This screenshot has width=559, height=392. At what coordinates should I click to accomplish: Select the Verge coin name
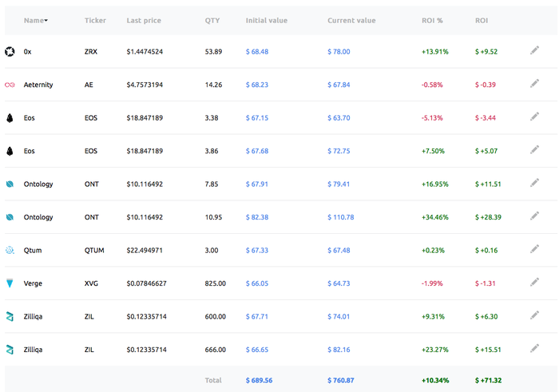tap(34, 283)
